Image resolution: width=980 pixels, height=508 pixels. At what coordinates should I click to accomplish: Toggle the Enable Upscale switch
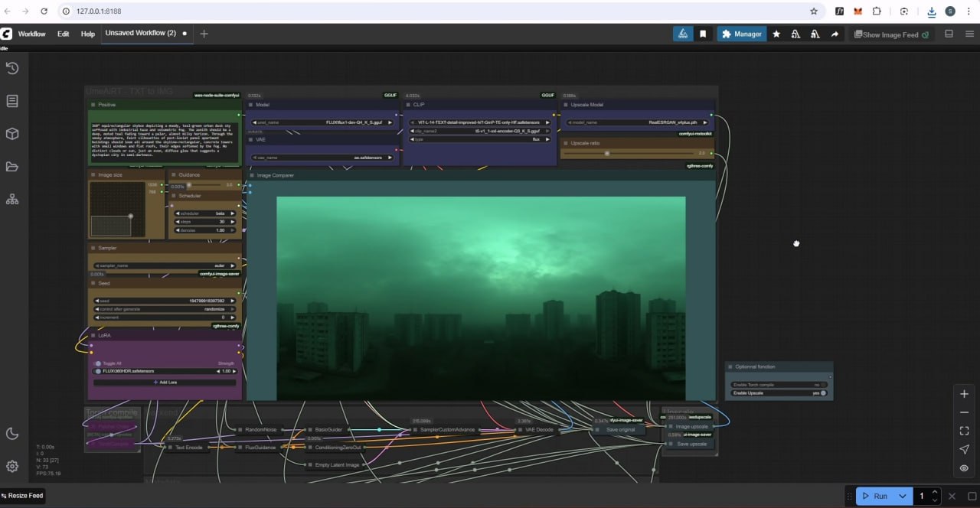[x=822, y=392]
